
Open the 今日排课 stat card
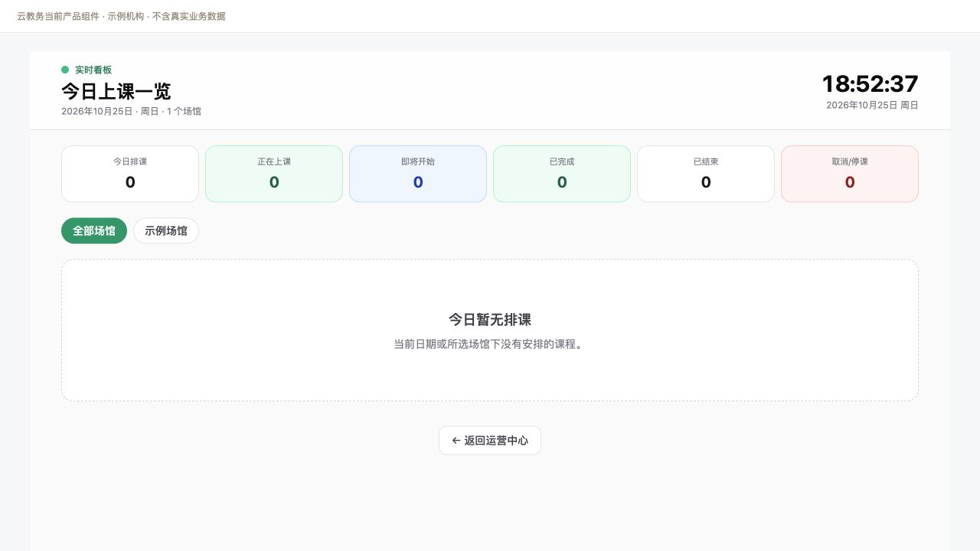(130, 174)
